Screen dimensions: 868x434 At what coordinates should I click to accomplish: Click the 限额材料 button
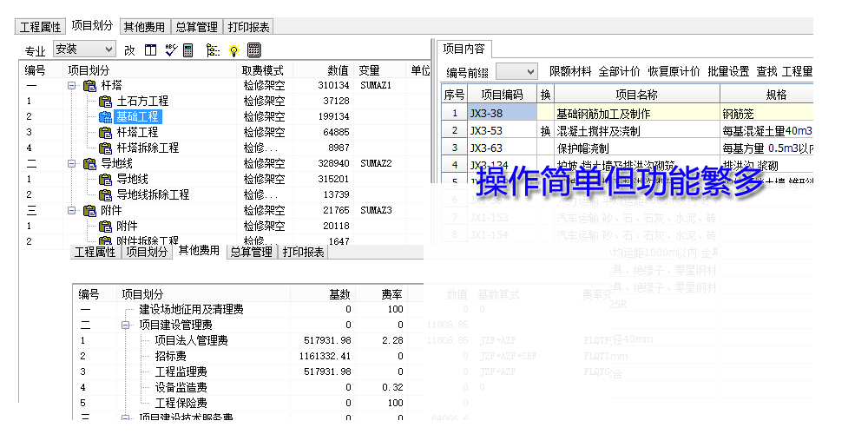coord(570,71)
